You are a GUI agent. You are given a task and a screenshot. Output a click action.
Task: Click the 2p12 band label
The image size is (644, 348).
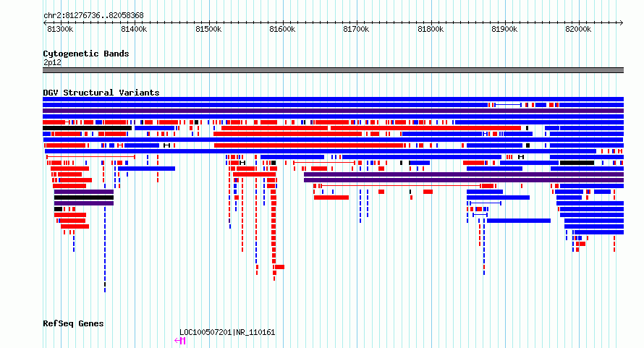[52, 62]
